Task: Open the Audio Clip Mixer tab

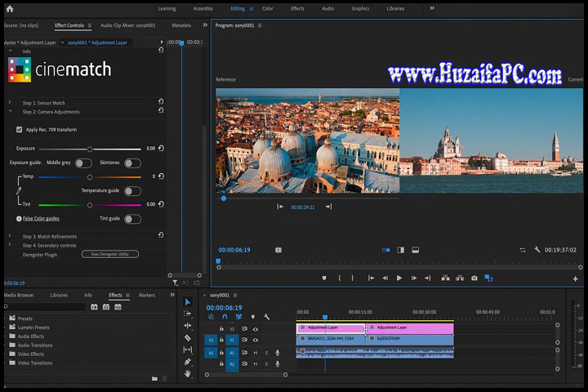Action: click(128, 25)
